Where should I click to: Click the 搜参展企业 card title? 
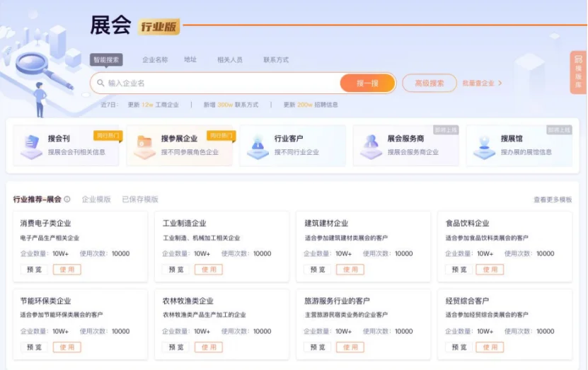pyautogui.click(x=179, y=139)
